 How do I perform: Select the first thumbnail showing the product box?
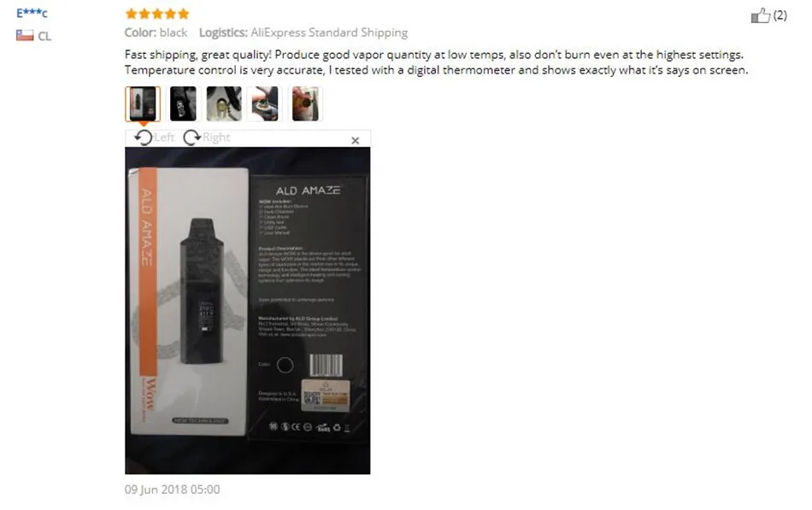click(143, 103)
